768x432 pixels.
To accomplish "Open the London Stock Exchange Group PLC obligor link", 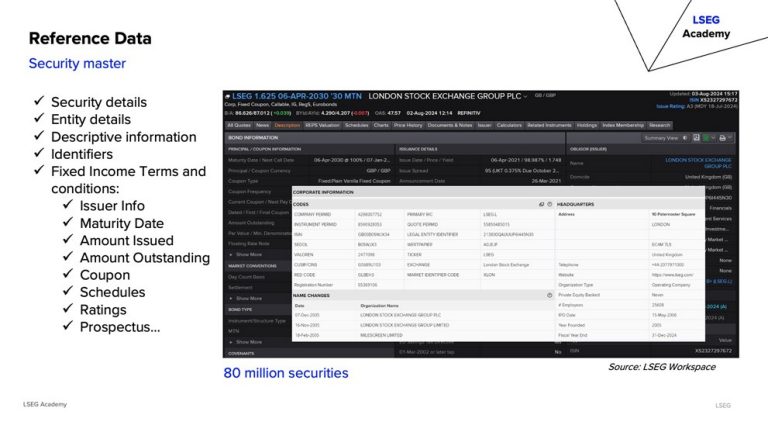I will (698, 163).
